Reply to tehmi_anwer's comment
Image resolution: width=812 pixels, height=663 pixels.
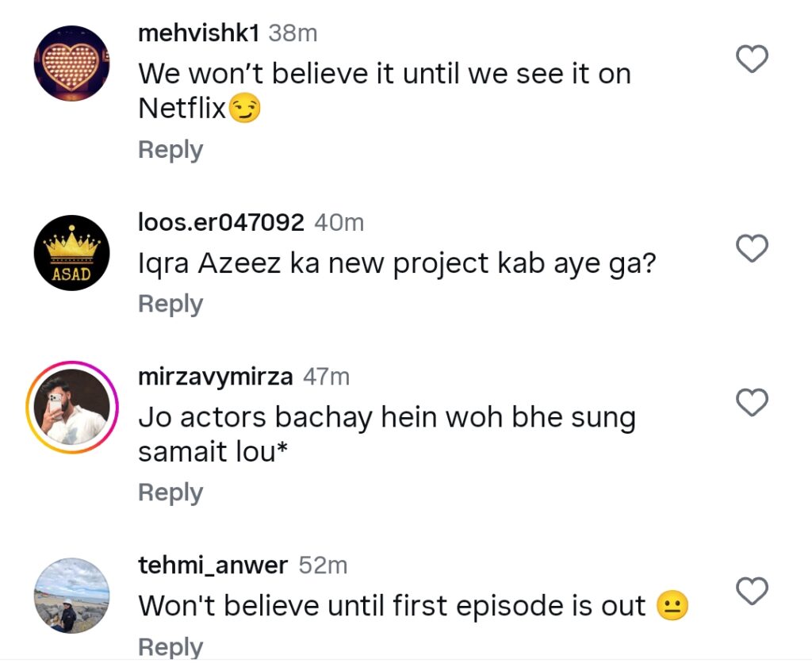[x=170, y=647]
